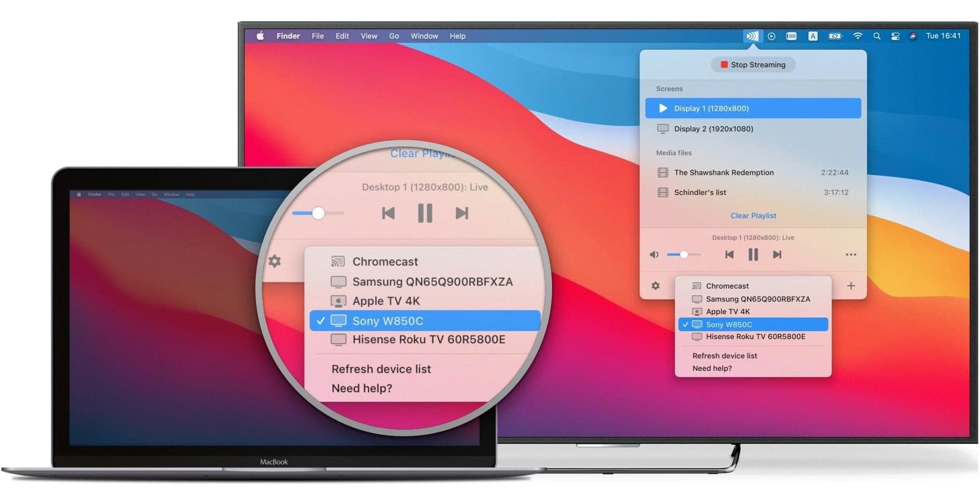Mute via speaker icon in TV streaming panel
980x500 pixels.
(654, 255)
